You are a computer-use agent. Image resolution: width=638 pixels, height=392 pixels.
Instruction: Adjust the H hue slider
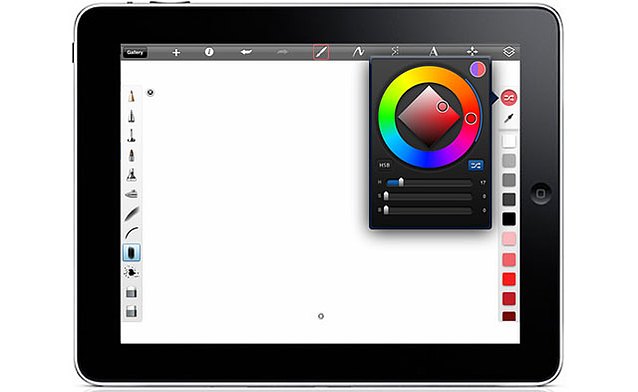pos(429,183)
